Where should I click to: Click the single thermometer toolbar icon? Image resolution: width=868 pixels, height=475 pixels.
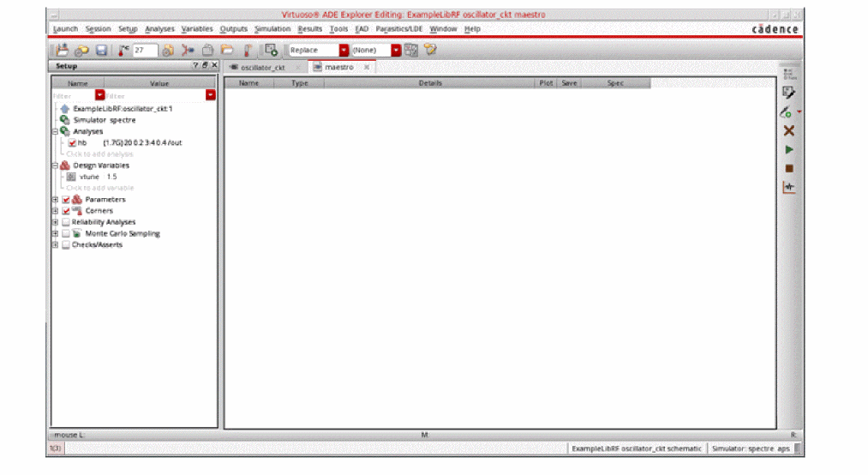coord(248,51)
